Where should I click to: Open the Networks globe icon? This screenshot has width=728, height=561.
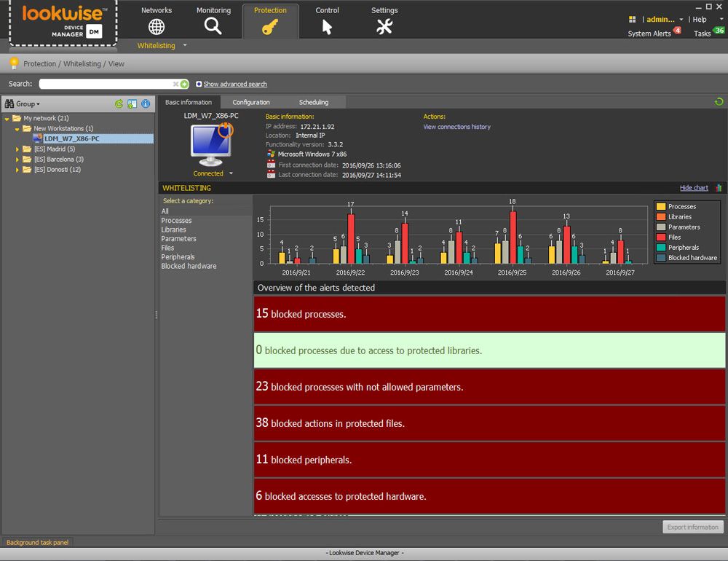[157, 26]
